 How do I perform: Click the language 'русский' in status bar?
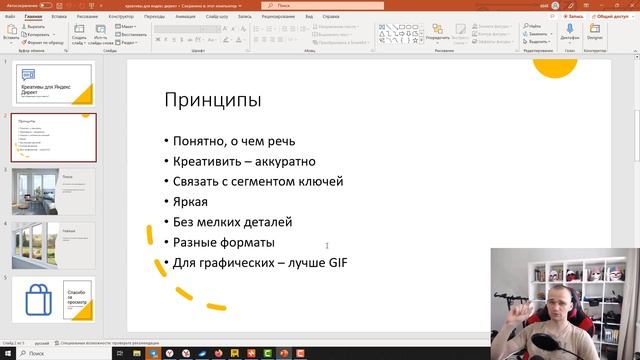point(42,343)
